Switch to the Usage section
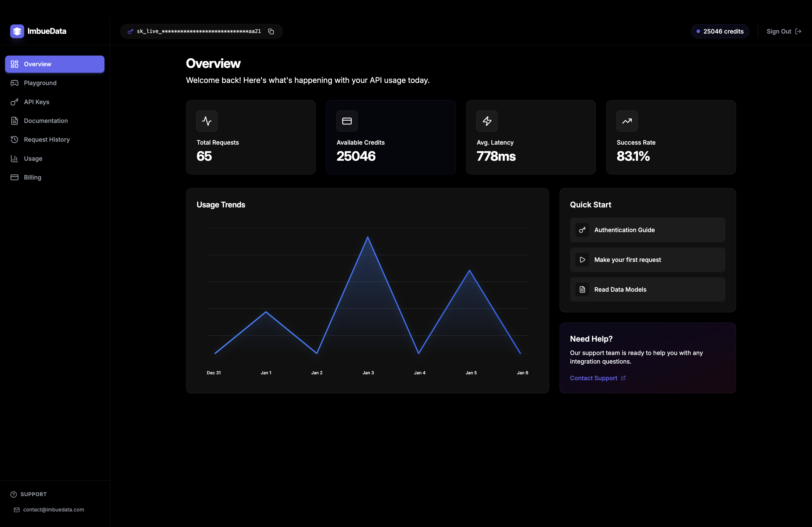812x527 pixels. (x=32, y=158)
